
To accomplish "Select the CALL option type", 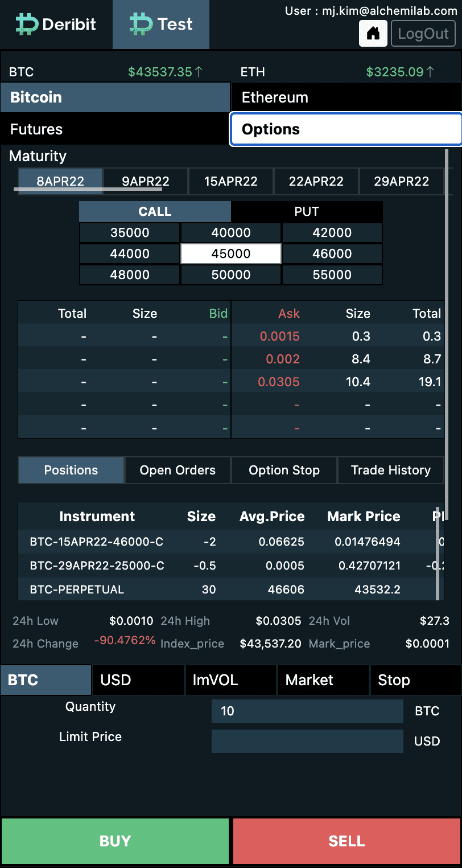I will tap(155, 212).
